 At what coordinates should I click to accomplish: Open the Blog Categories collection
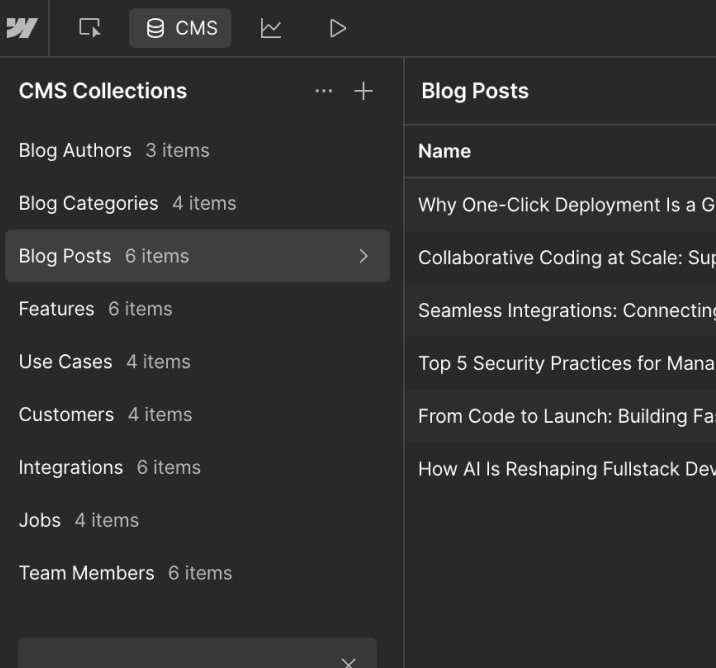tap(197, 203)
